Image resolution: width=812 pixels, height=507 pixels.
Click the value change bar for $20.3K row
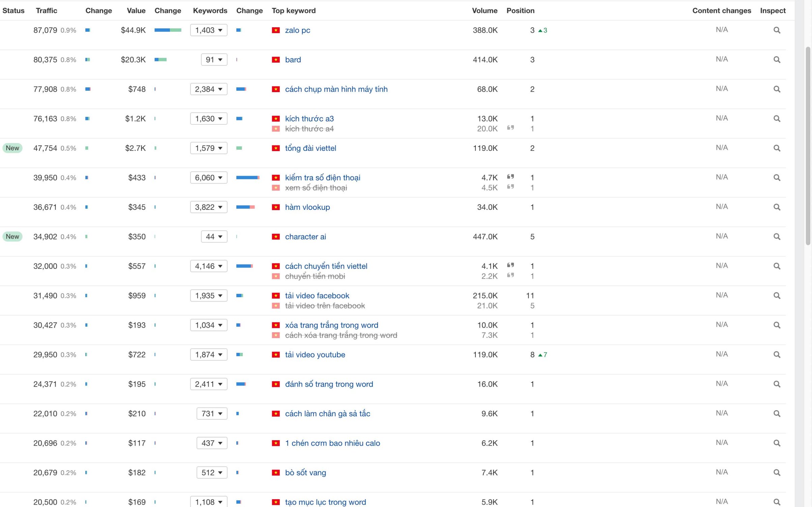pos(161,60)
